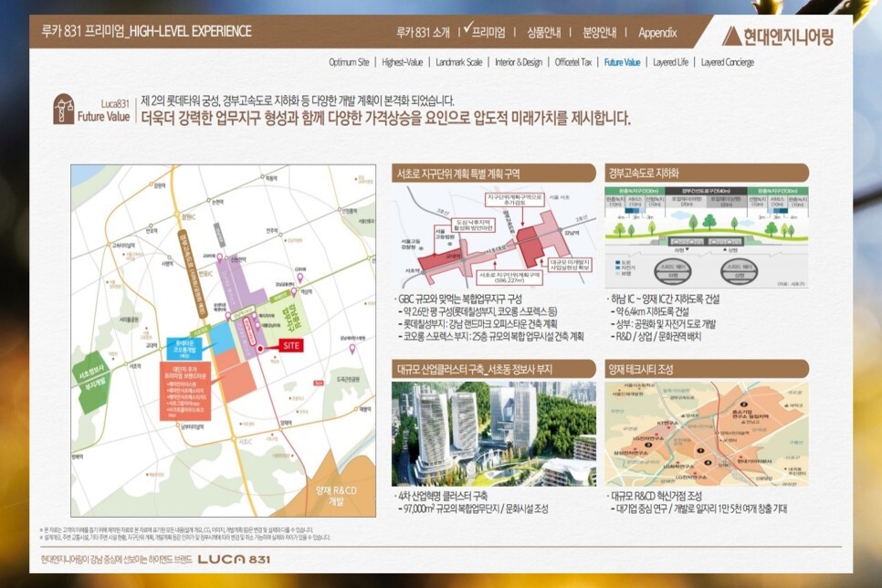Click the headline starting with 더욱더 강력한 업무지구
This screenshot has height=588, width=882.
pyautogui.click(x=386, y=118)
